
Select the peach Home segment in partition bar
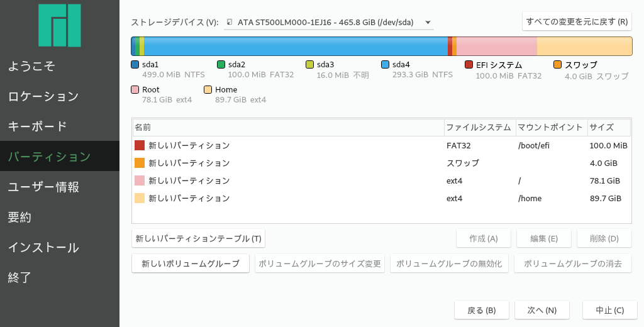[584, 46]
